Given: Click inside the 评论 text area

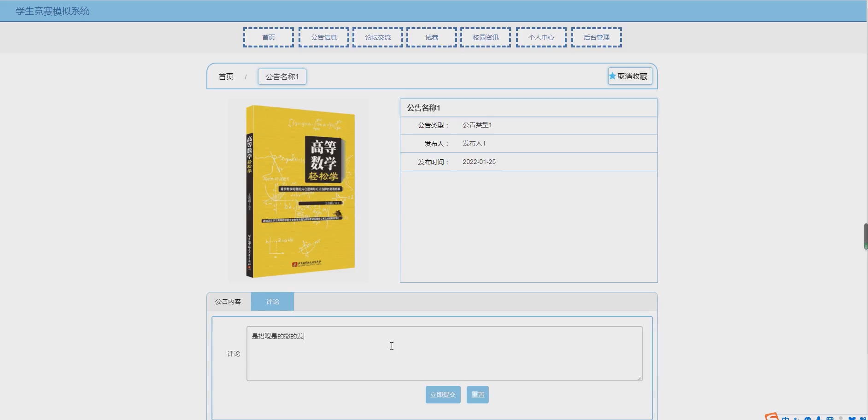Looking at the screenshot, I should click(x=445, y=354).
